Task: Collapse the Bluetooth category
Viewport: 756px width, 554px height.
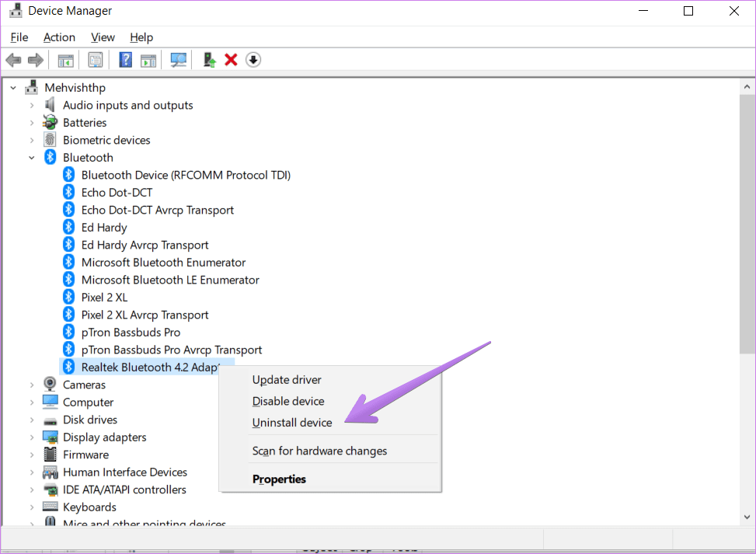Action: coord(32,158)
